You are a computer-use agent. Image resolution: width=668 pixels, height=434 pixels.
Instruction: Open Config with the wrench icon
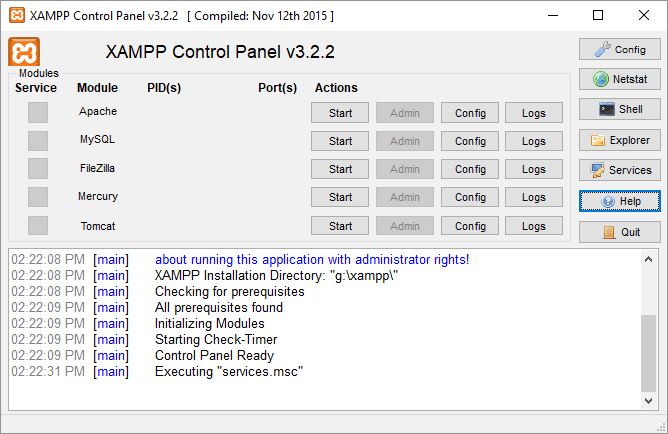click(x=619, y=49)
